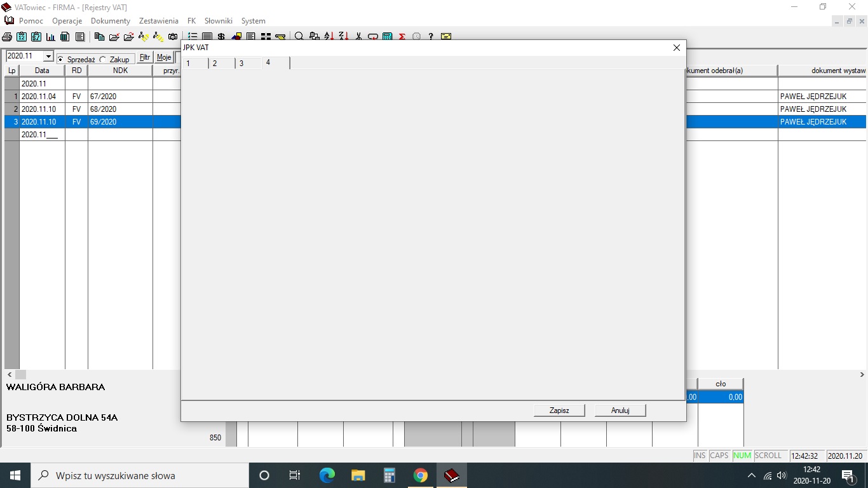868x488 pixels.
Task: Open the Zestawienia menu
Action: (x=159, y=21)
